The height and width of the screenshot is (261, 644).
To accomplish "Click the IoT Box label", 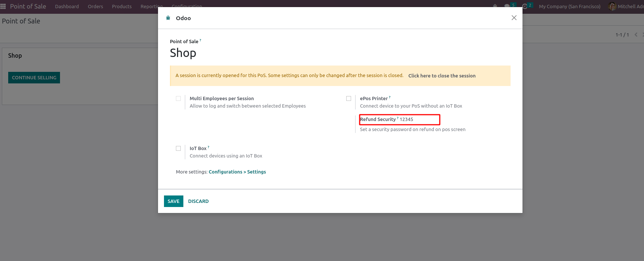I will (198, 149).
